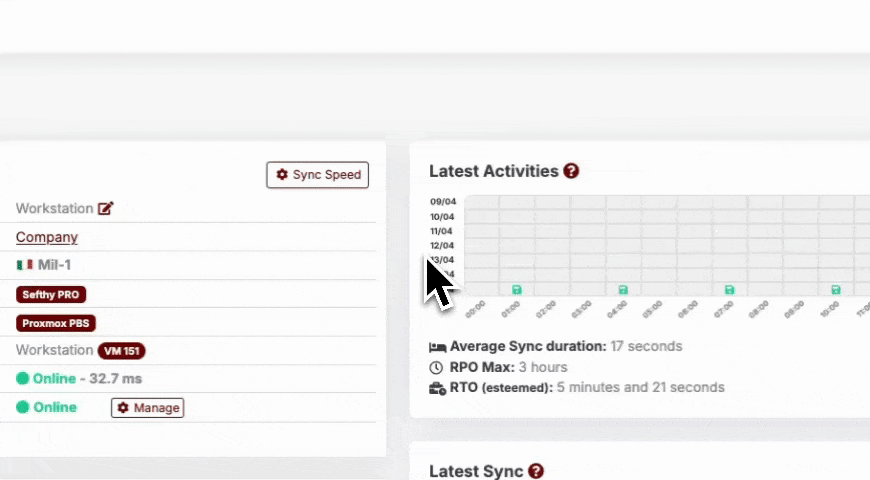The width and height of the screenshot is (870, 480).
Task: Select the backup save marker at 07:00
Action: pyautogui.click(x=730, y=290)
